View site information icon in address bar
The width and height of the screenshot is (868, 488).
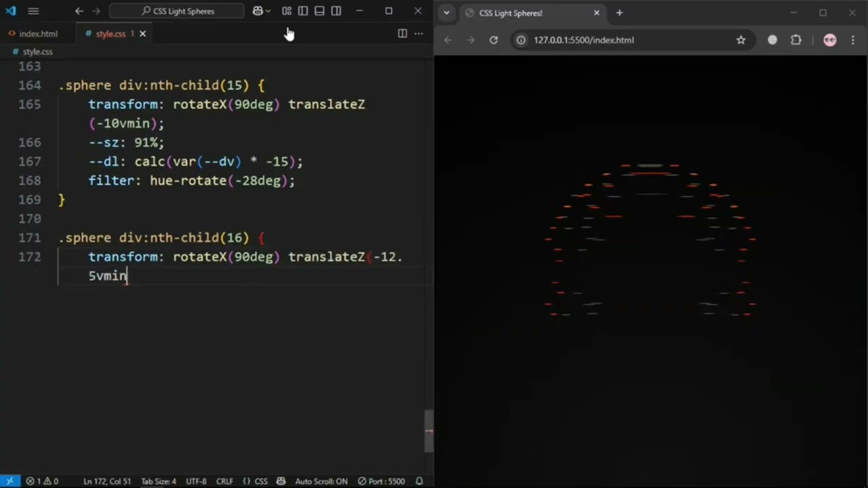(x=521, y=40)
